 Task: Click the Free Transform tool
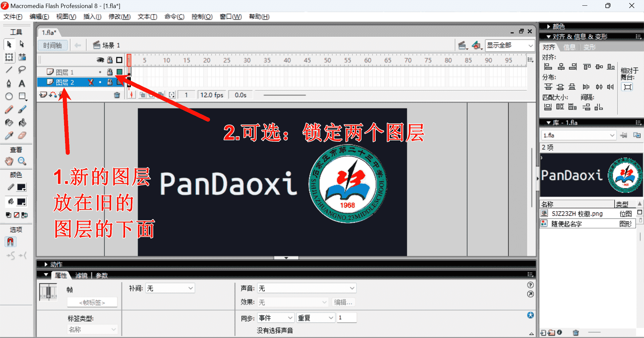click(9, 57)
